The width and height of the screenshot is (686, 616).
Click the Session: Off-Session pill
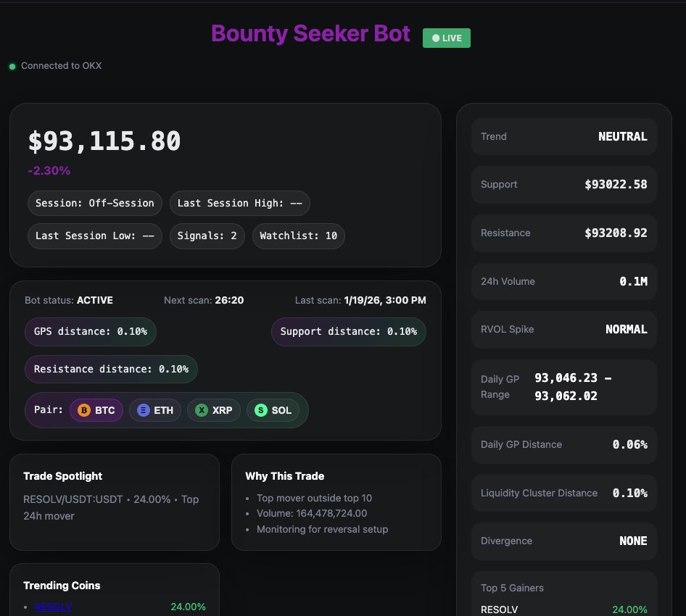tap(95, 204)
